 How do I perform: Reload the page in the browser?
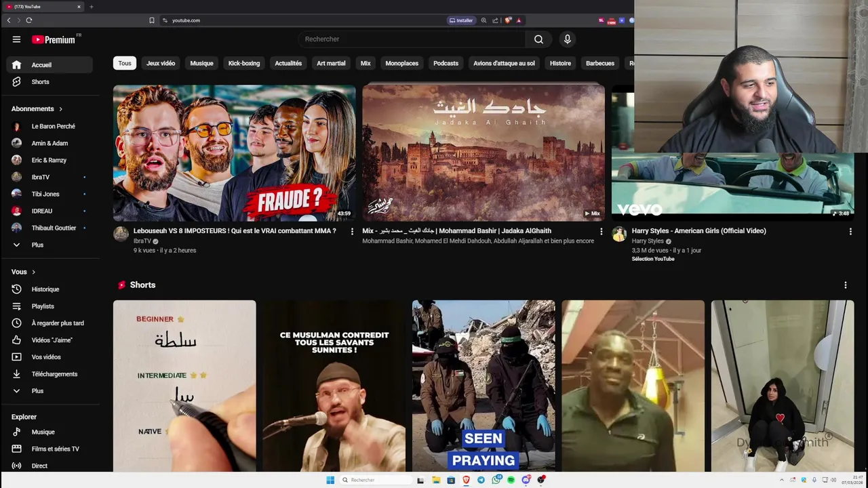(29, 20)
